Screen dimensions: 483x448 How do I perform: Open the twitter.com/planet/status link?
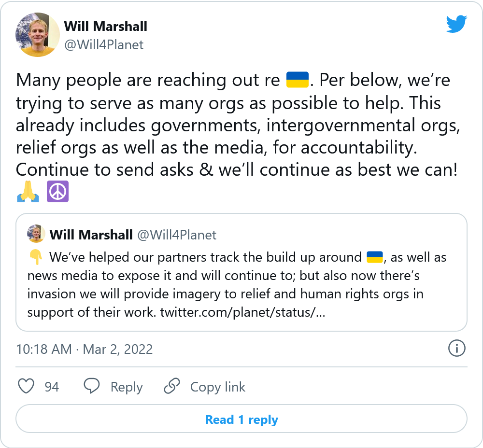(x=242, y=312)
